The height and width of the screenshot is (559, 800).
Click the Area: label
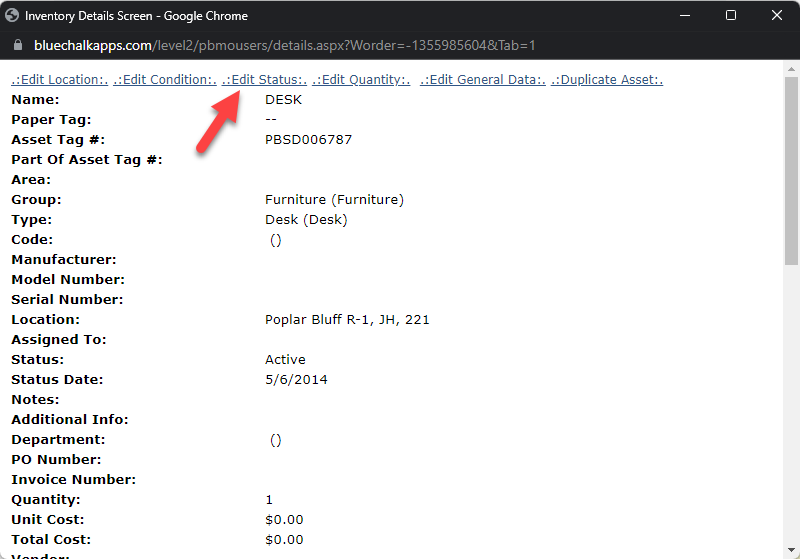coord(31,180)
